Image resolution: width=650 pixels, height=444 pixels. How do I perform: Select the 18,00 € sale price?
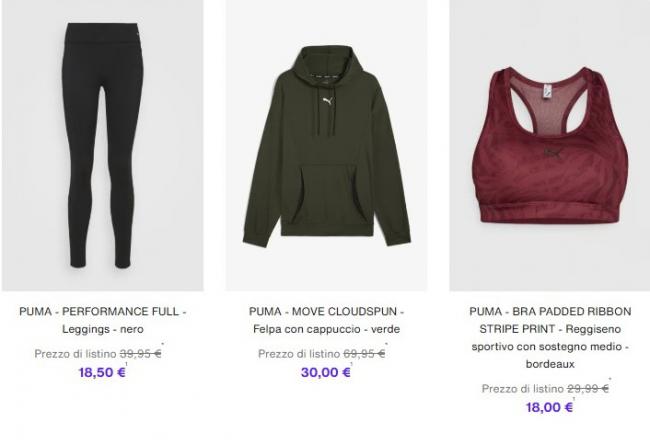(x=550, y=407)
